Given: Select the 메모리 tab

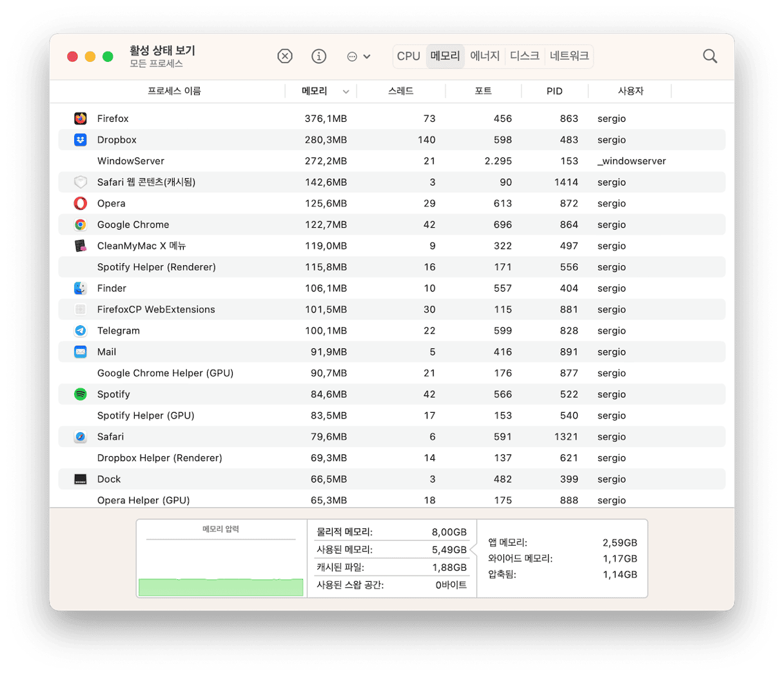Looking at the screenshot, I should [445, 56].
